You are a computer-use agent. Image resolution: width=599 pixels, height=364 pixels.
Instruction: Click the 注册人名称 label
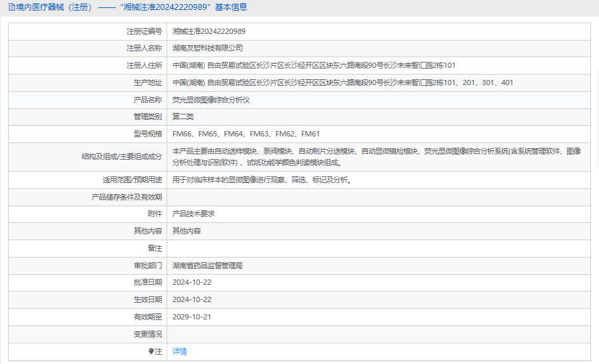click(x=145, y=48)
